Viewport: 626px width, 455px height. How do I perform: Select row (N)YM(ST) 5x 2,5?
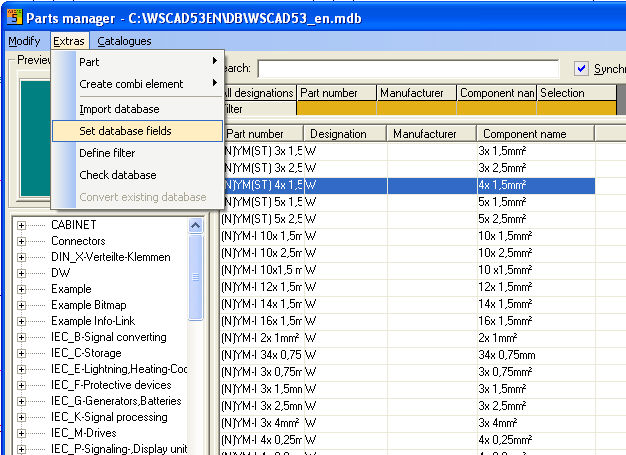[408, 219]
